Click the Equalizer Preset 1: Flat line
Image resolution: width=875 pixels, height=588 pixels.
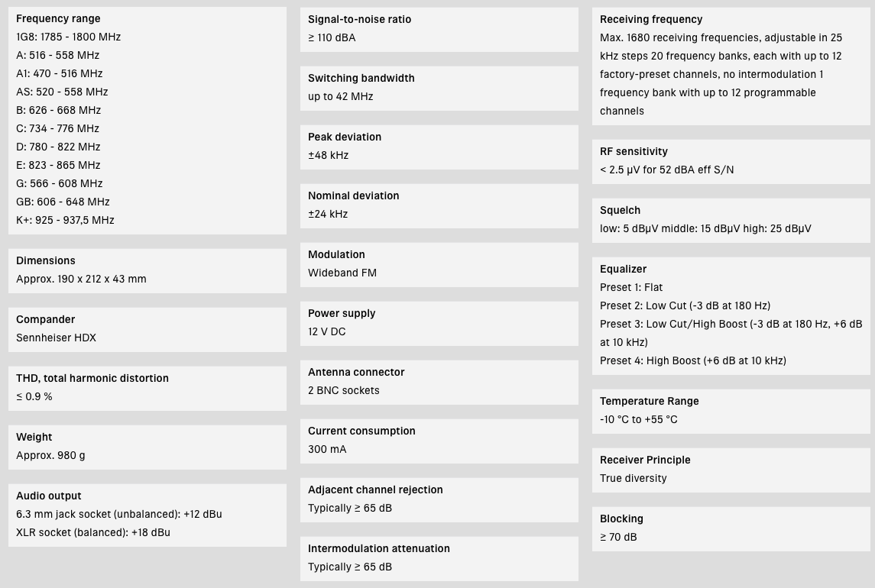pos(631,287)
